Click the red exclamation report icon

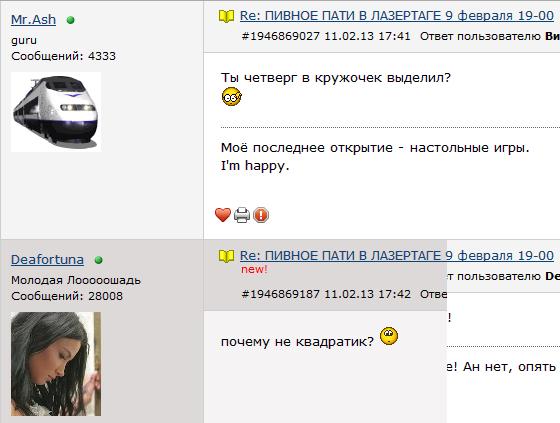[x=261, y=215]
